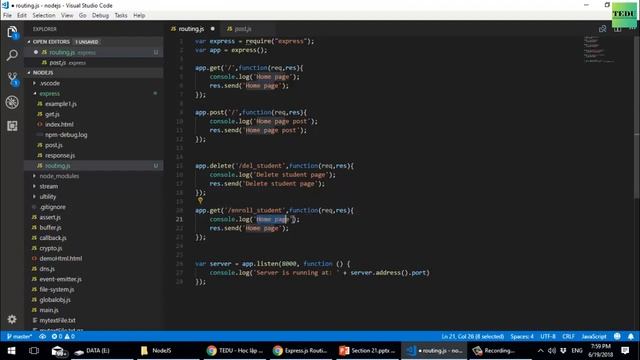640x360 pixels.
Task: Open example1.js in the explorer
Action: (61, 104)
